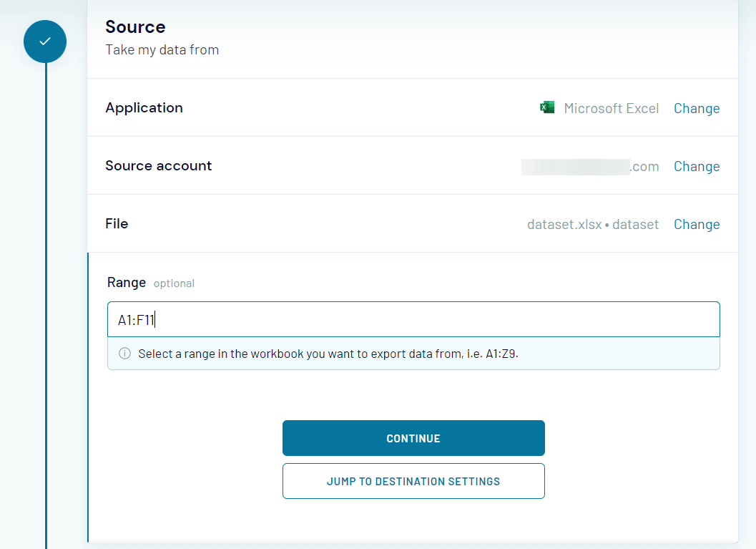
Task: Click the range selection hint text
Action: tap(328, 354)
